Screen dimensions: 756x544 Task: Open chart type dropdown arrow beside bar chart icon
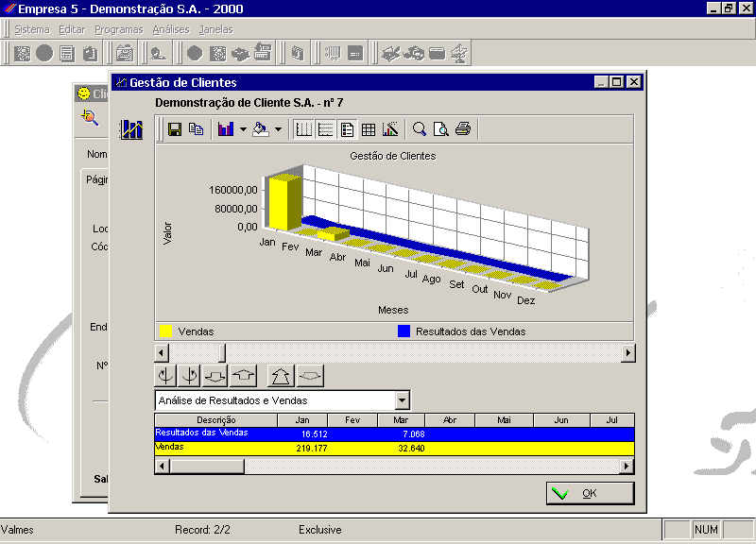[243, 129]
